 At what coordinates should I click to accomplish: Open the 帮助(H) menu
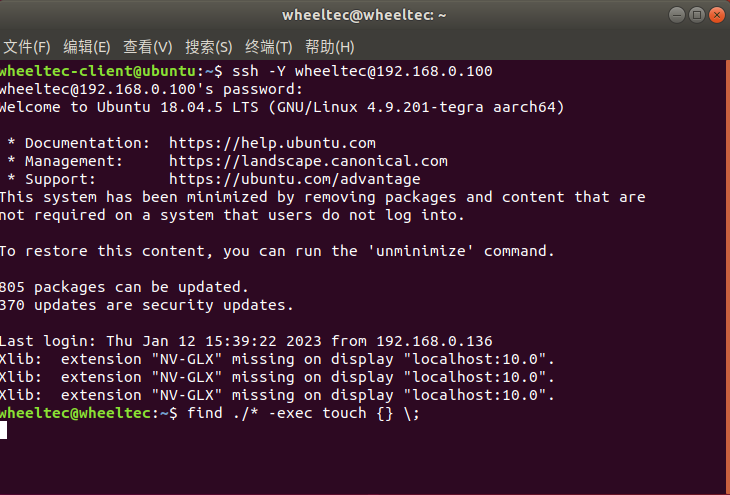point(330,47)
